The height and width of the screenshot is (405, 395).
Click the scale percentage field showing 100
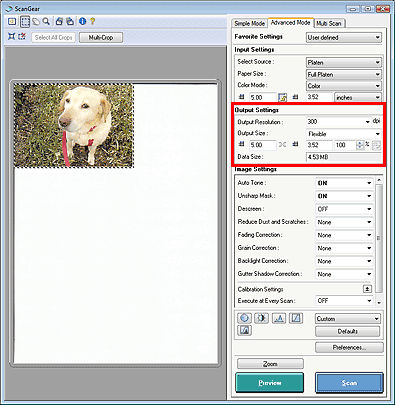345,145
